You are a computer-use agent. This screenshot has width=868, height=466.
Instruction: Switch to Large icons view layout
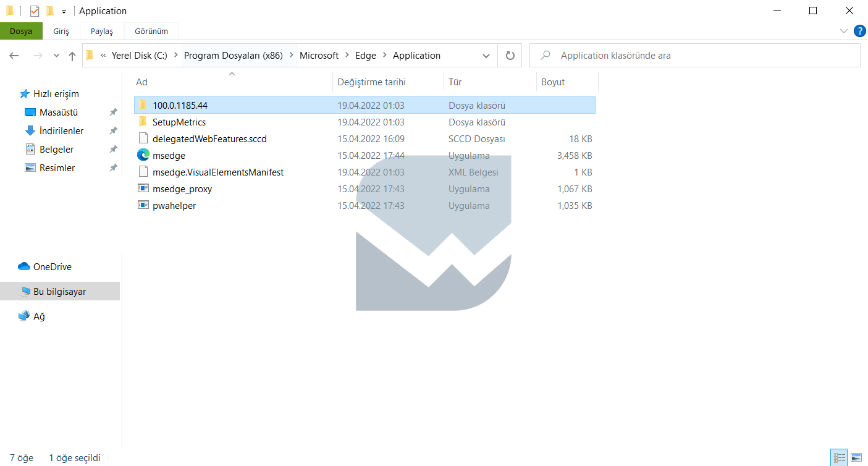856,458
